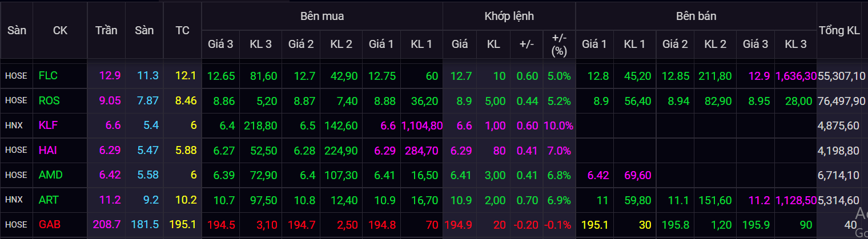This screenshot has height=239, width=868.
Task: Select the AMD stock symbol
Action: pos(50,175)
